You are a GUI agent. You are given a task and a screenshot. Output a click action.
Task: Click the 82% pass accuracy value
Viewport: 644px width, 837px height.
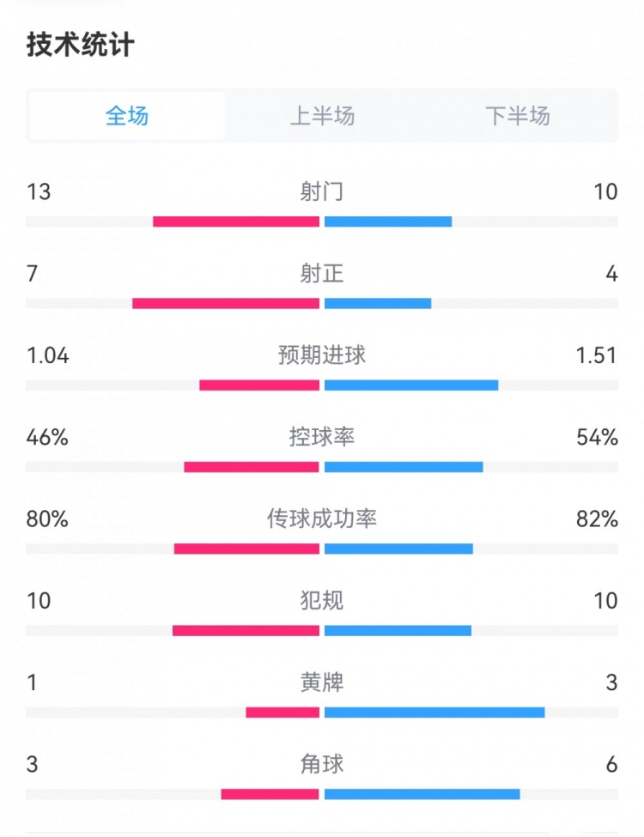tap(598, 519)
